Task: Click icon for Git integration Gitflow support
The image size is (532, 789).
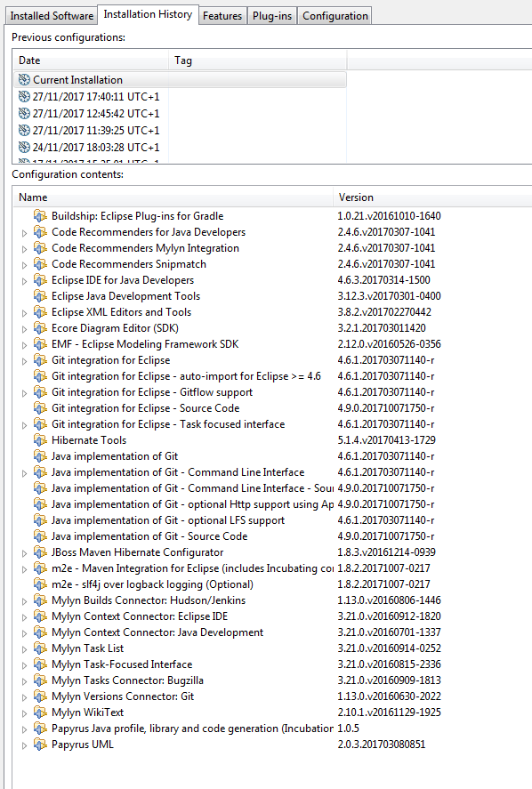Action: point(40,392)
